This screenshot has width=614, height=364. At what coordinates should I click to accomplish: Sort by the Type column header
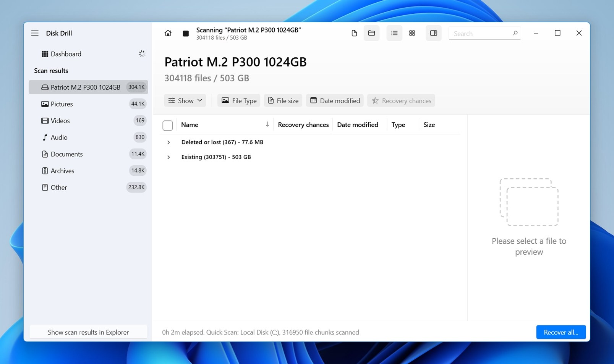pyautogui.click(x=398, y=125)
